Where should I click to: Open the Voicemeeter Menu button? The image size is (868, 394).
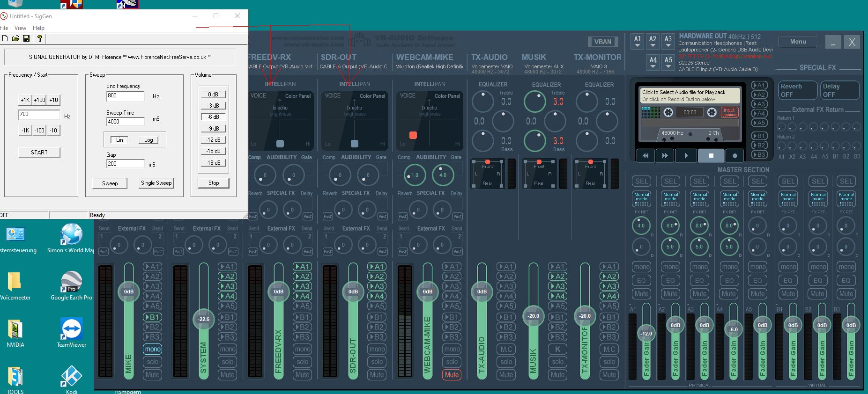[x=798, y=42]
